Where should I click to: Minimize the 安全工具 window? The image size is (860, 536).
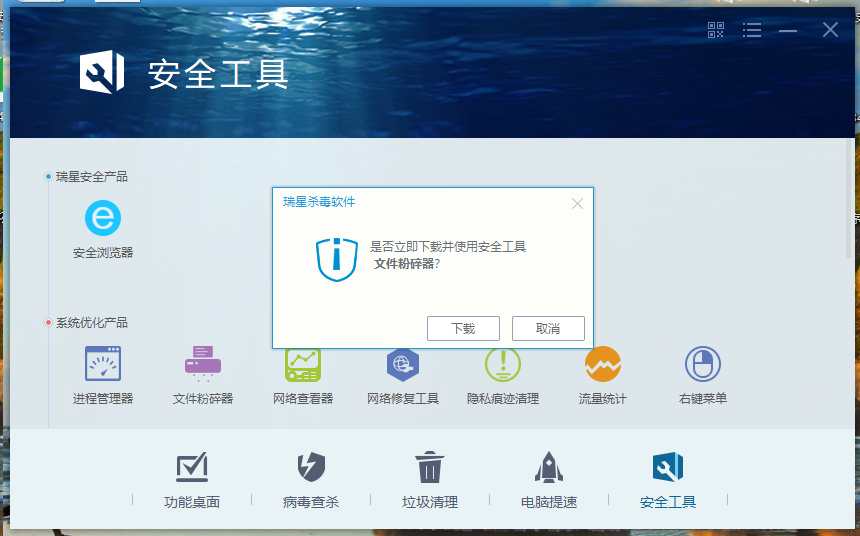click(x=788, y=31)
